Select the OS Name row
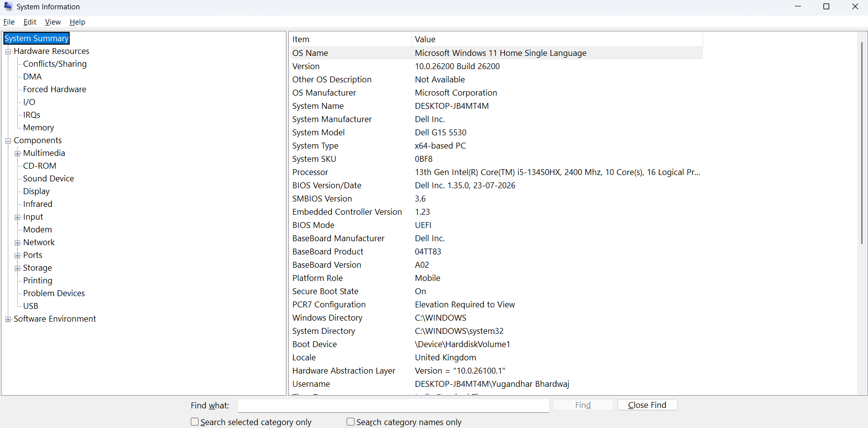The height and width of the screenshot is (428, 868). click(496, 53)
